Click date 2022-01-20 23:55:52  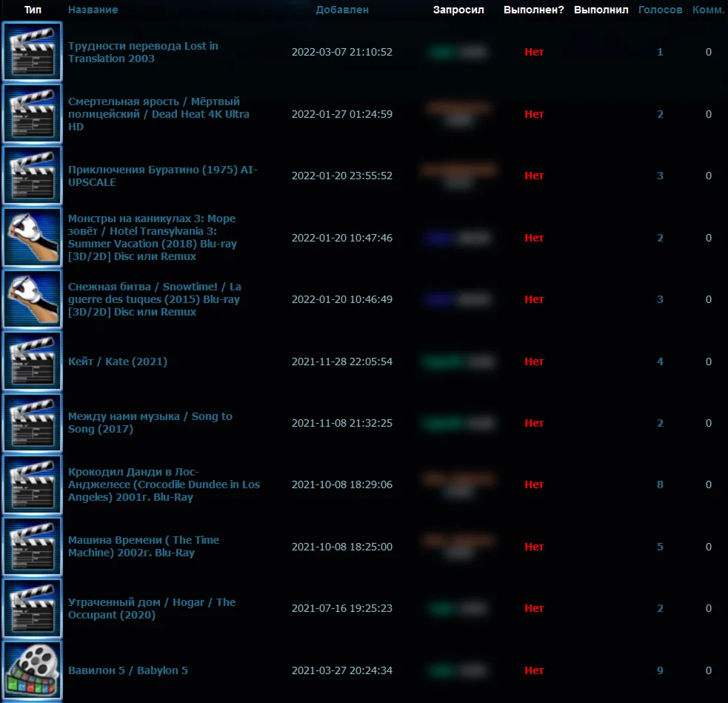[x=341, y=176]
